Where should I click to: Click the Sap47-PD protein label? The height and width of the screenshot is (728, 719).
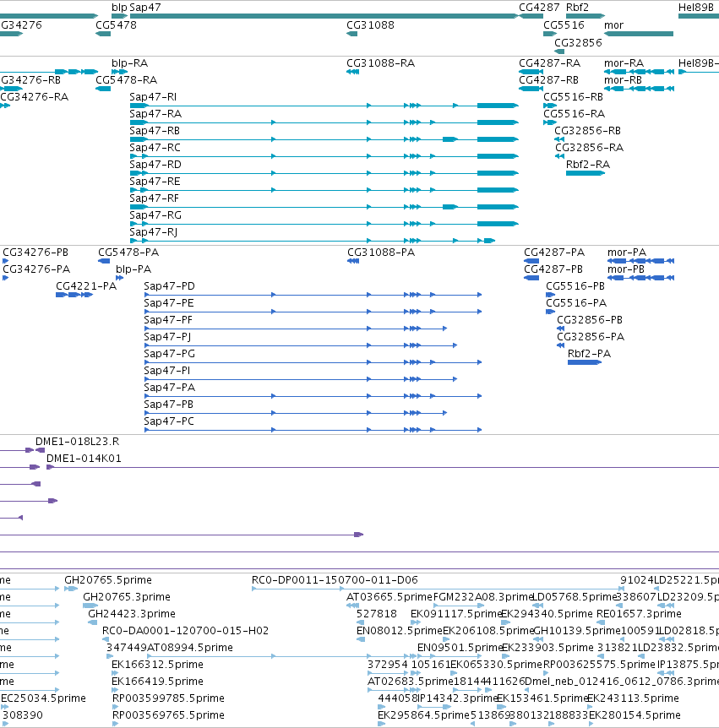click(169, 286)
